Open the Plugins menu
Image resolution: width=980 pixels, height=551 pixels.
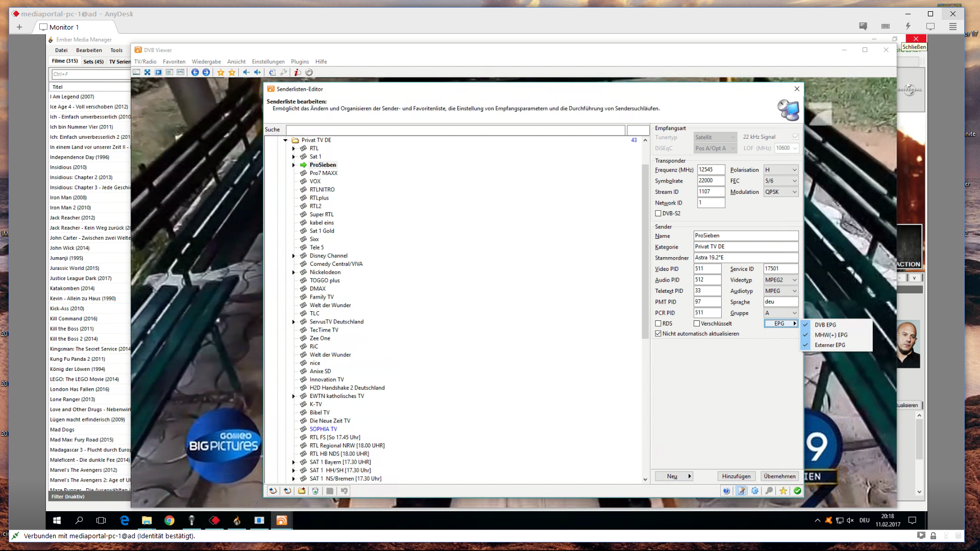pos(300,62)
